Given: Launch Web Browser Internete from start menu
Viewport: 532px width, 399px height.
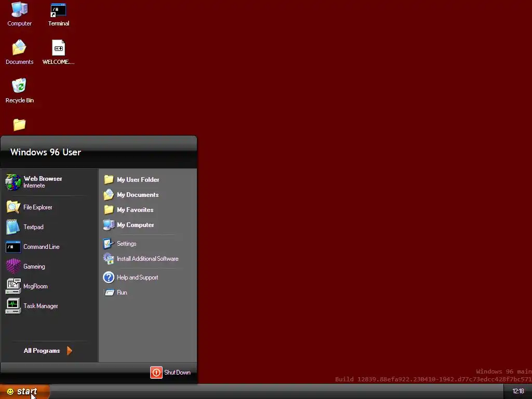Looking at the screenshot, I should (34, 182).
